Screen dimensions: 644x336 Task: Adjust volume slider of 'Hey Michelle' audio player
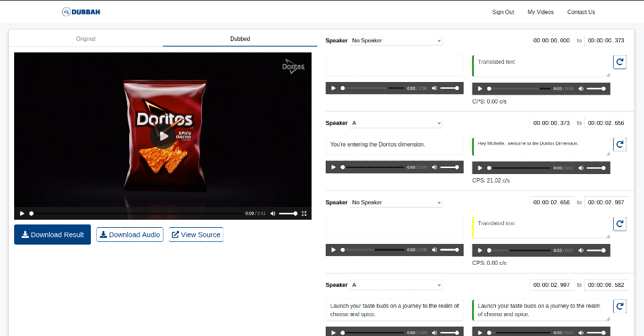596,168
